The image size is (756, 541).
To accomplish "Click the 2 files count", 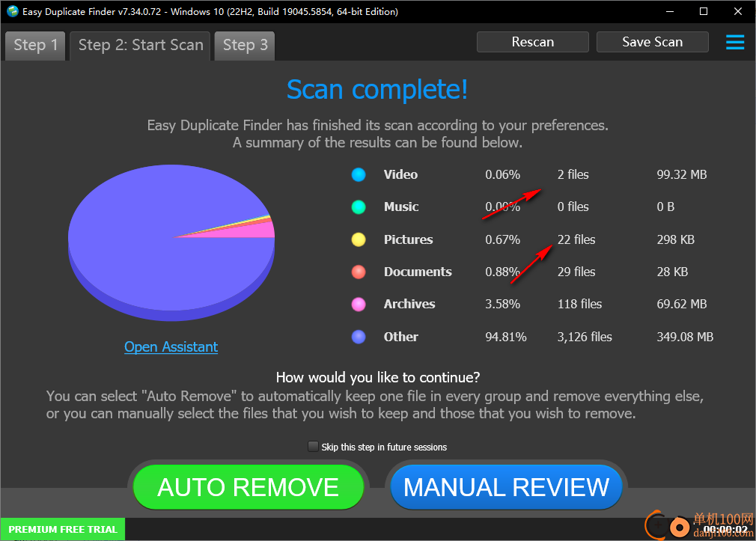I will (573, 174).
